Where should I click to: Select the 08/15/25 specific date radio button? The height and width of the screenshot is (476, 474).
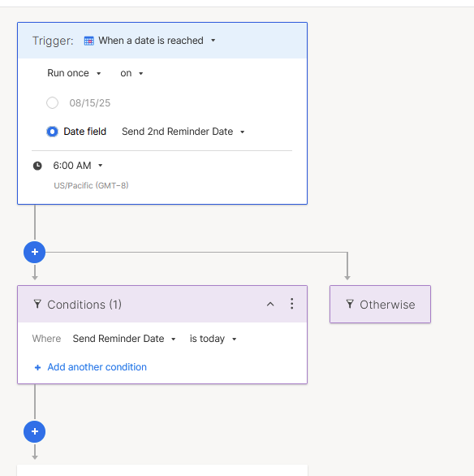point(52,103)
